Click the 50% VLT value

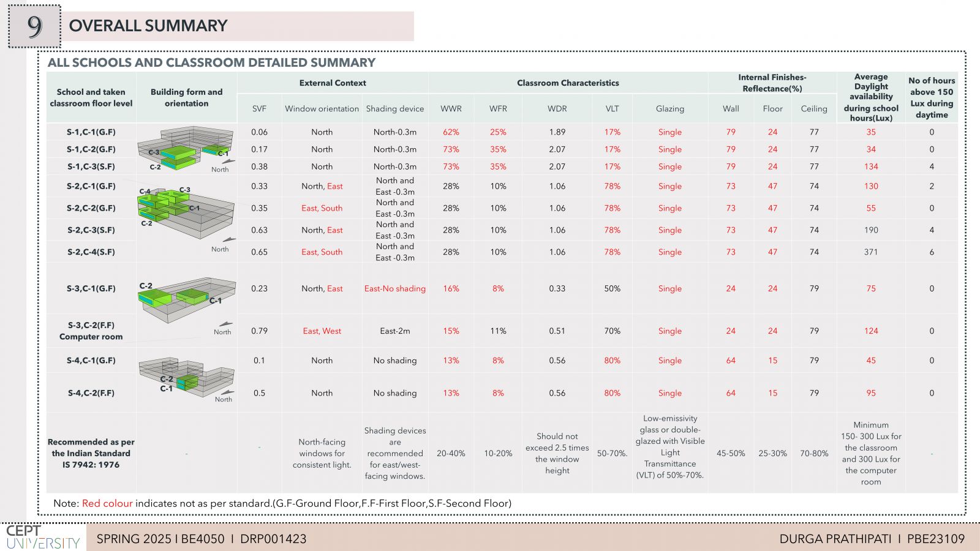point(612,288)
